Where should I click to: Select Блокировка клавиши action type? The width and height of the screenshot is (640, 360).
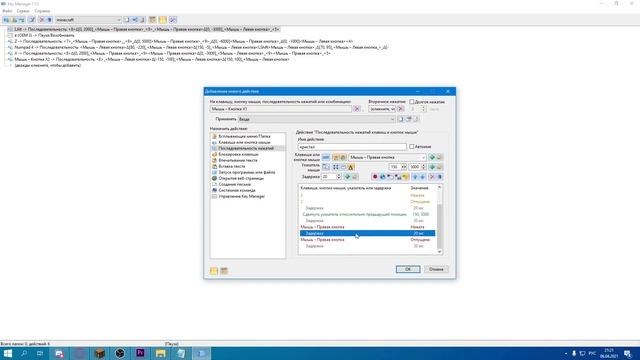coord(238,154)
